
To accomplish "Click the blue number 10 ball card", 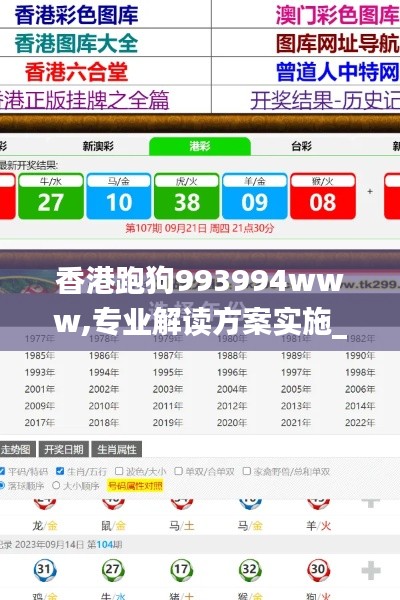I will point(119,196).
